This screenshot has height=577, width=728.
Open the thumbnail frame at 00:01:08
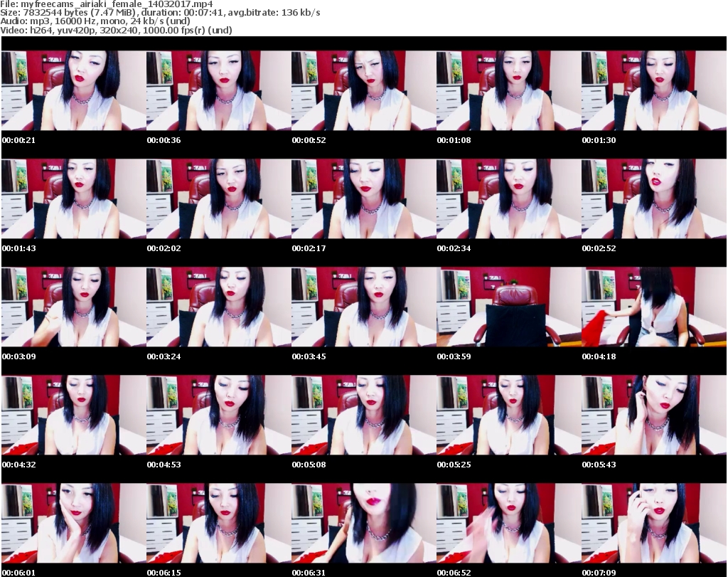click(509, 90)
